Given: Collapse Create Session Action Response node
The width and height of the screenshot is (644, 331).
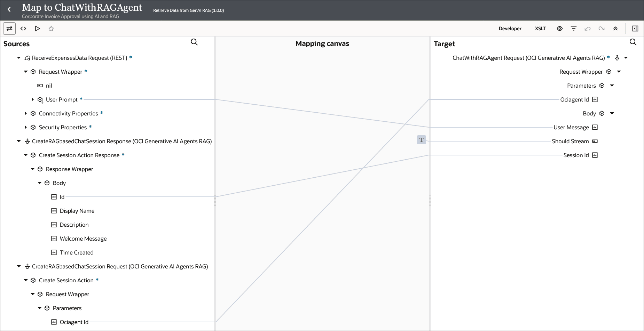Looking at the screenshot, I should [x=26, y=155].
